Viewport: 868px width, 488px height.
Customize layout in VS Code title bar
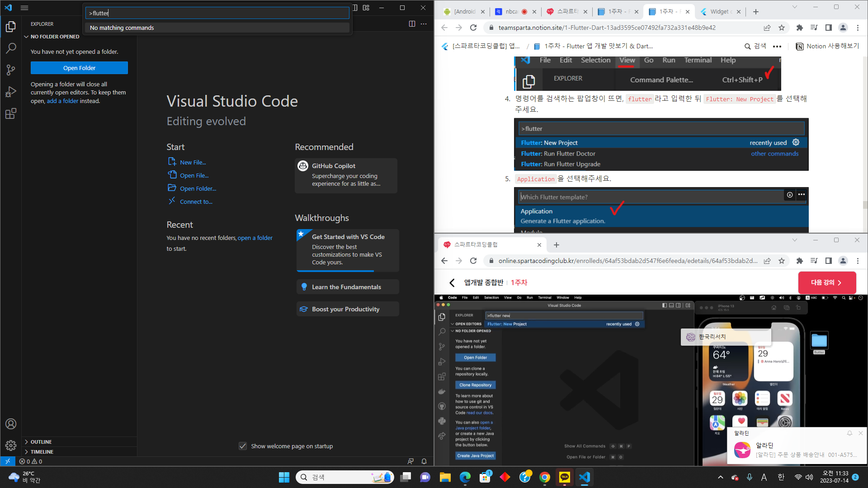click(x=366, y=8)
